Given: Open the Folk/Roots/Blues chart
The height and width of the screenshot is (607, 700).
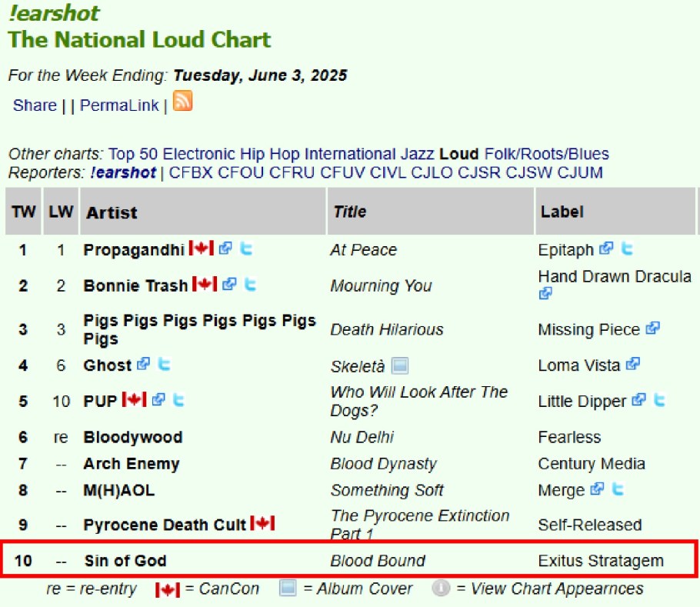Looking at the screenshot, I should [546, 154].
